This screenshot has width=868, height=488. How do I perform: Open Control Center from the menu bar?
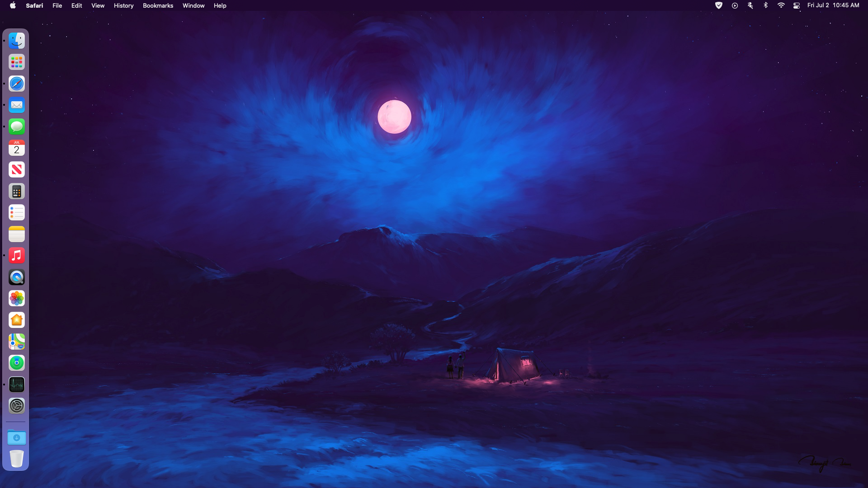797,5
